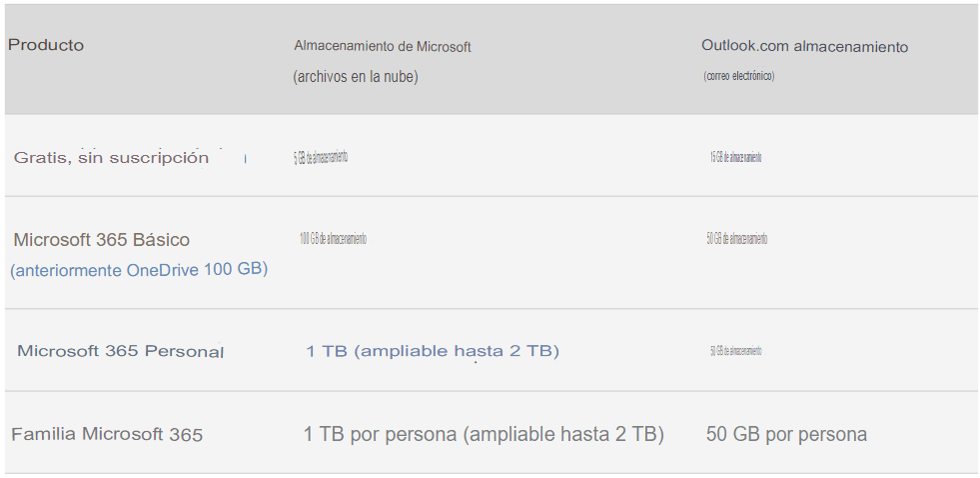Image resolution: width=980 pixels, height=478 pixels.
Task: Select "1 TB por persona (ampliable hasta 2 TB)"
Action: (484, 434)
